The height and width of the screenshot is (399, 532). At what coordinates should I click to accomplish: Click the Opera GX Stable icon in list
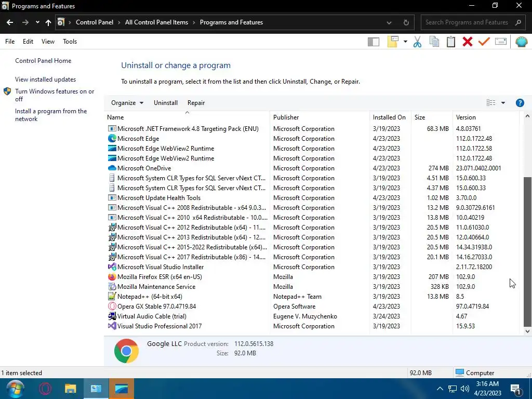[112, 306]
